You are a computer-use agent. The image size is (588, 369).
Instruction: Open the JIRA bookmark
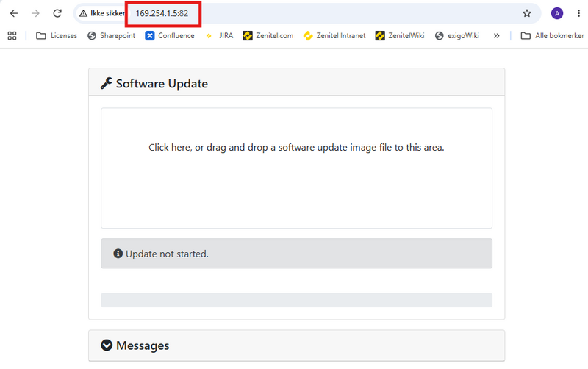[x=219, y=35]
